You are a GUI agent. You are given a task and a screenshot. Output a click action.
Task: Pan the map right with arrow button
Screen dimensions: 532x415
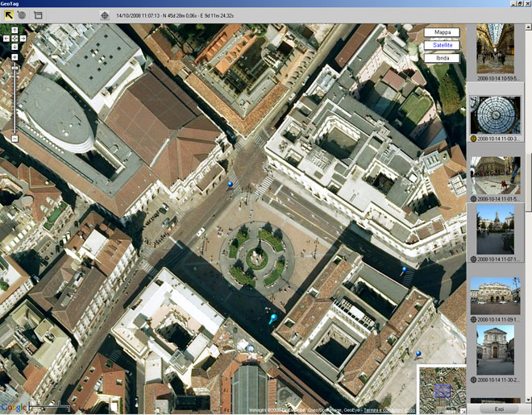[23, 38]
